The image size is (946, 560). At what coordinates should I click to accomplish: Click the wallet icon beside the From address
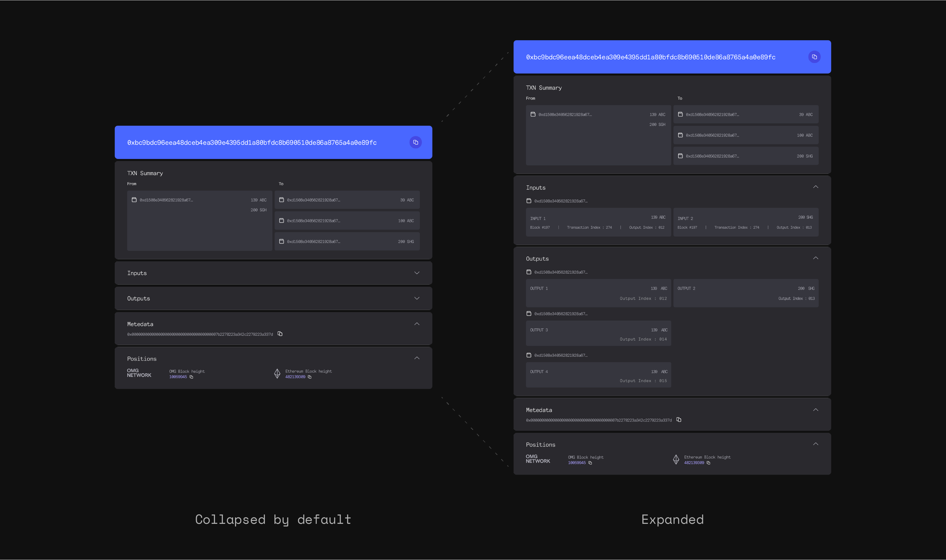pos(134,199)
